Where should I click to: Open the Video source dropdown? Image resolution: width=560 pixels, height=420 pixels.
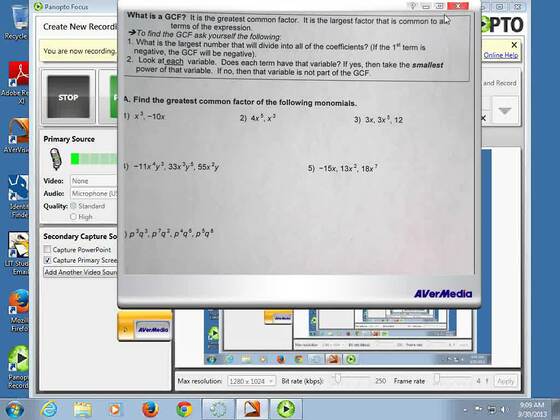(94, 181)
